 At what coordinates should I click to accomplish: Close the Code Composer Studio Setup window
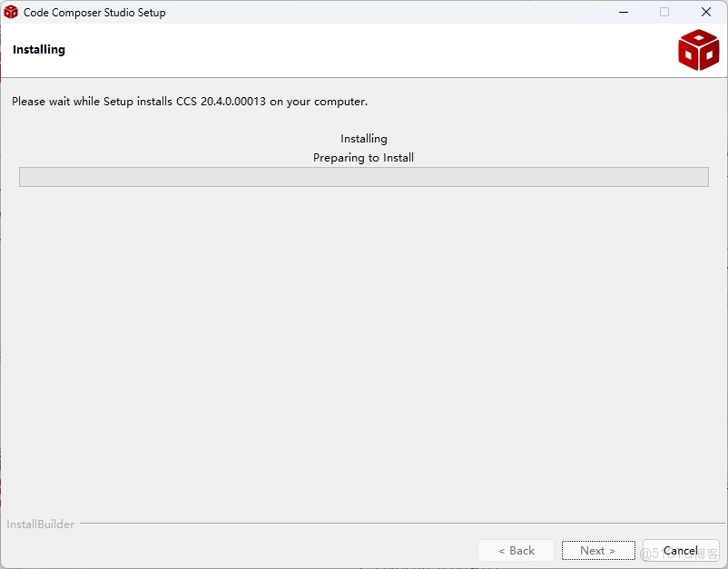coord(705,12)
